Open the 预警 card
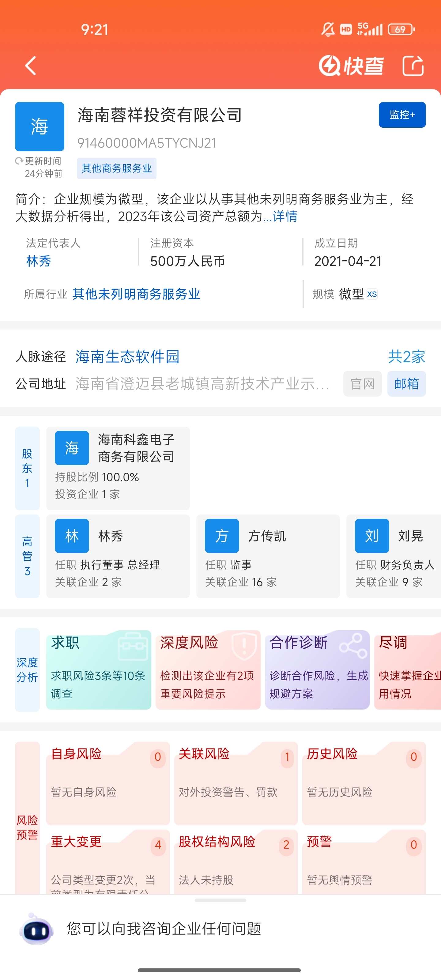 pyautogui.click(x=364, y=862)
